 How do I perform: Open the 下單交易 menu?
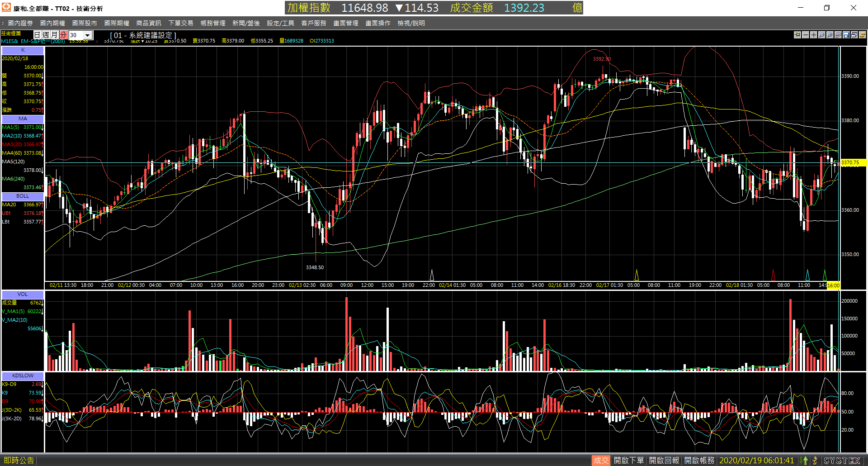tap(181, 23)
